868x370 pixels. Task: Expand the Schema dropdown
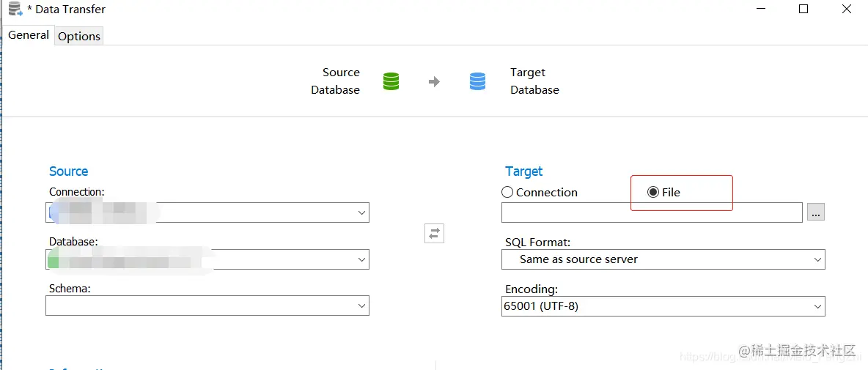click(207, 306)
